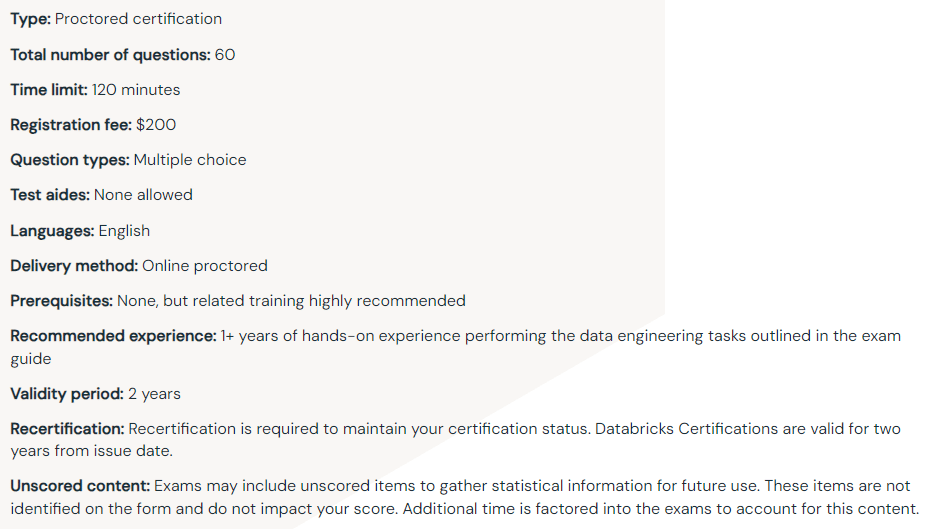Click 'Total number of questions:' label
Image resolution: width=933 pixels, height=529 pixels.
(110, 55)
